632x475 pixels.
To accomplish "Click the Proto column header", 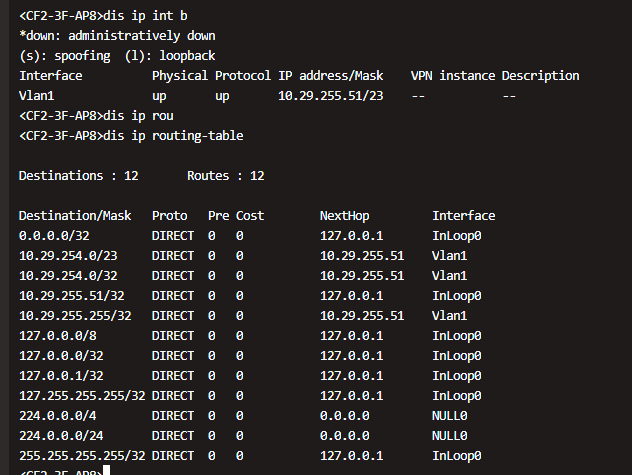I will pos(169,216).
